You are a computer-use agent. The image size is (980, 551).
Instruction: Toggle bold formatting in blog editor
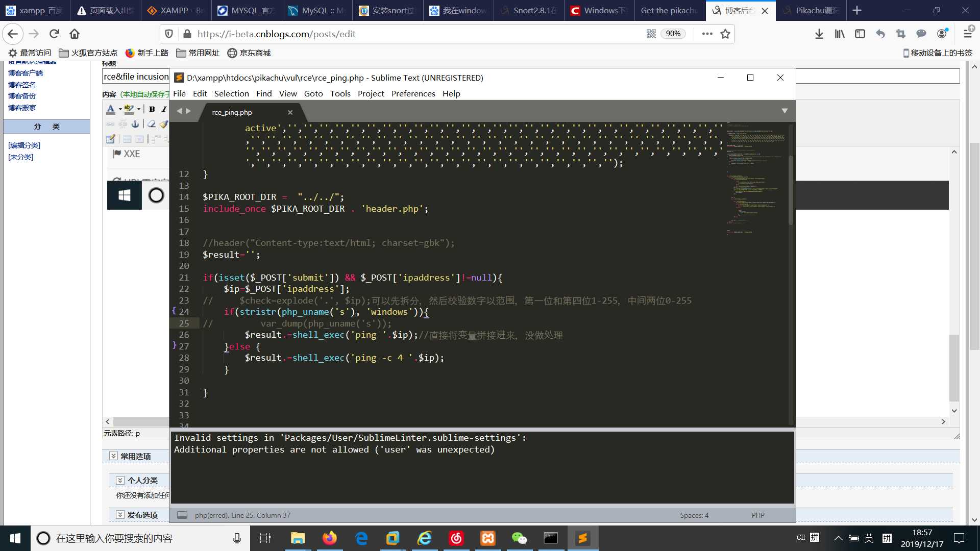152,109
